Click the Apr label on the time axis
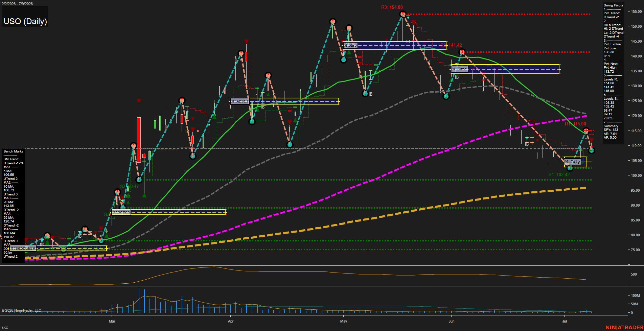644x331 pixels. pos(231,321)
